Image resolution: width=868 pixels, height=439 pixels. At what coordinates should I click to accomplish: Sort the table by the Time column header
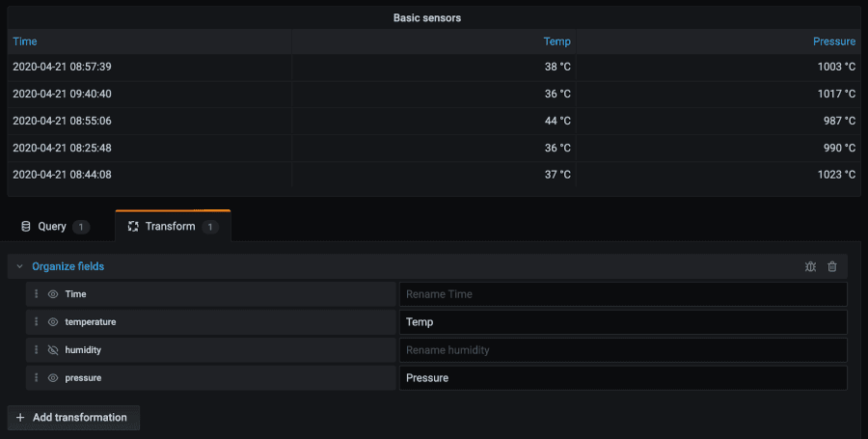coord(25,41)
